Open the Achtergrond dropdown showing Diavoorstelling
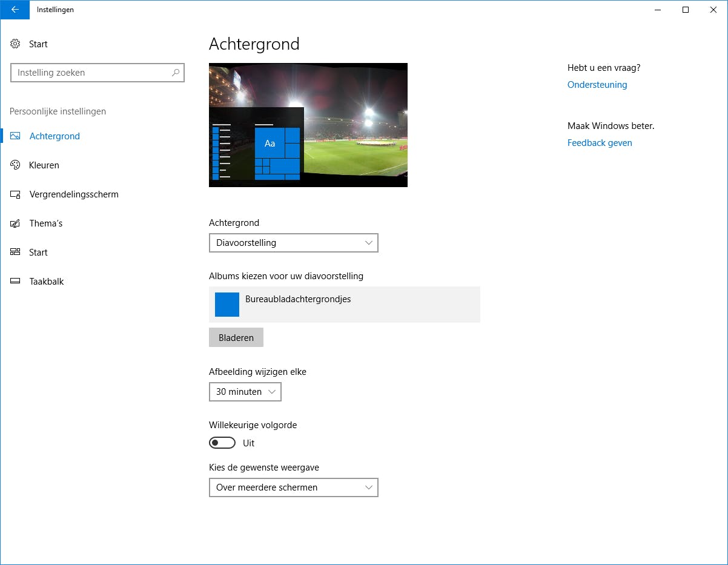This screenshot has width=728, height=565. tap(294, 243)
